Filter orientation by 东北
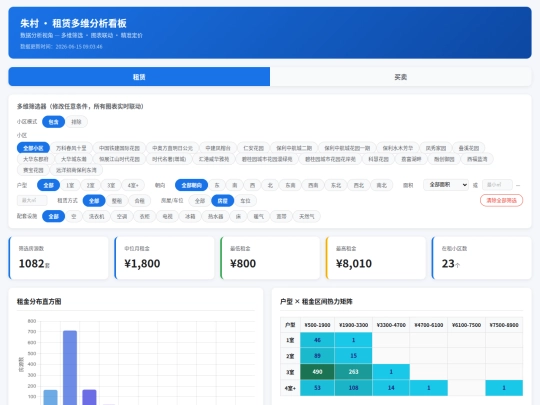This screenshot has width=540, height=405. (x=336, y=185)
